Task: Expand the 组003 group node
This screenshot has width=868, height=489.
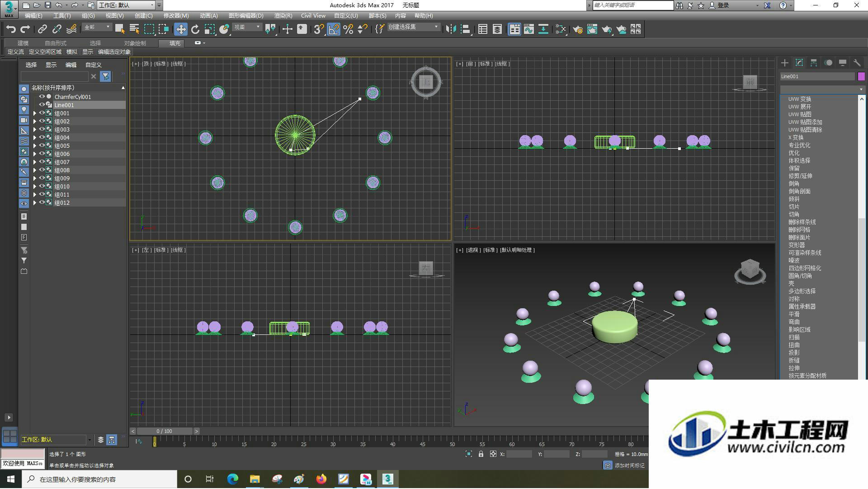Action: tap(35, 130)
